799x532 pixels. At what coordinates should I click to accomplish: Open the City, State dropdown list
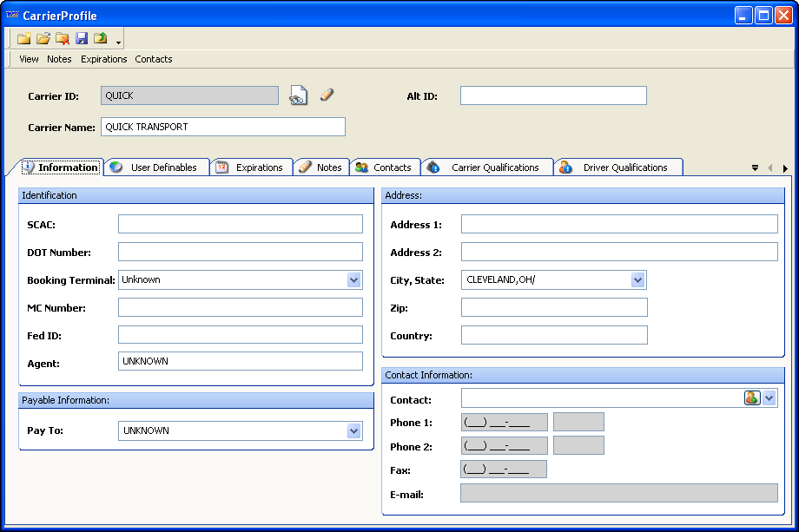coord(638,279)
